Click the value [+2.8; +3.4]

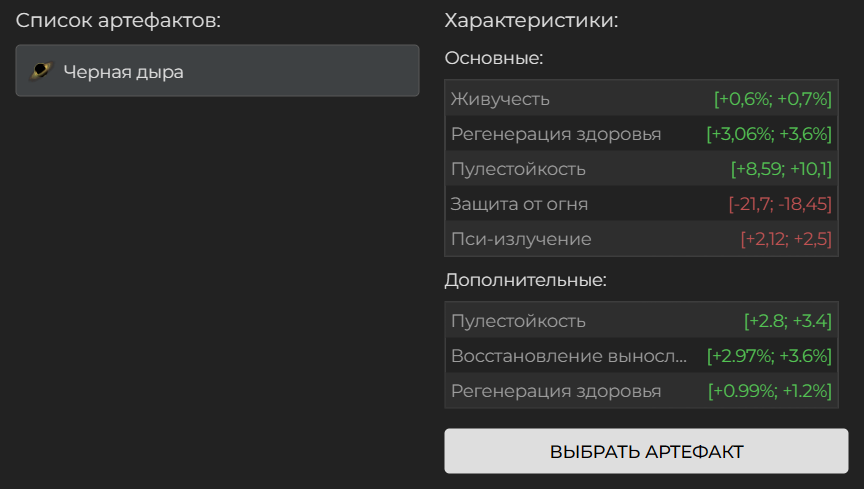788,321
